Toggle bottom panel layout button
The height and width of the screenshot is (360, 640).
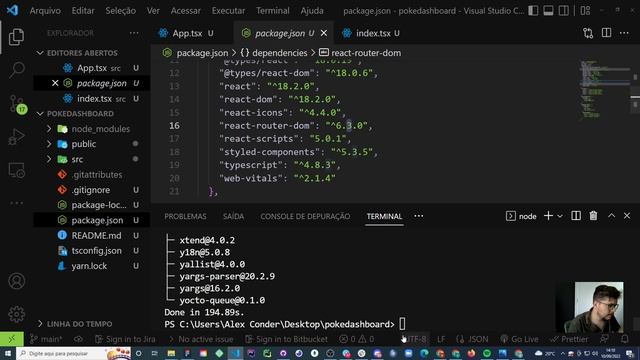point(548,11)
